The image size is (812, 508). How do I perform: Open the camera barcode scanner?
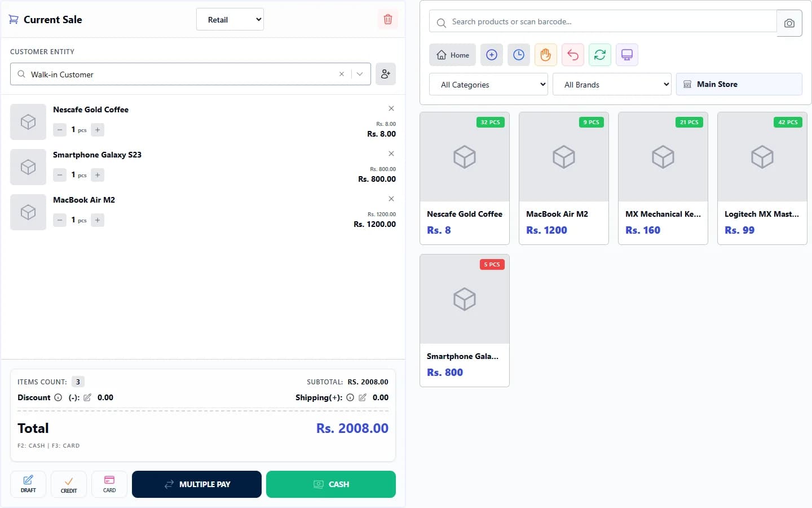[789, 23]
